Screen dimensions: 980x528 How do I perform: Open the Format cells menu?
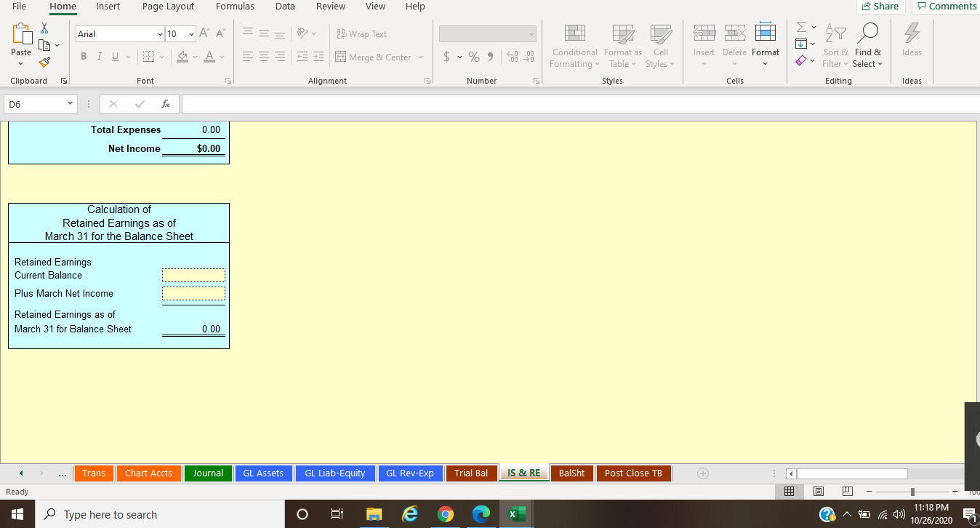point(766,46)
